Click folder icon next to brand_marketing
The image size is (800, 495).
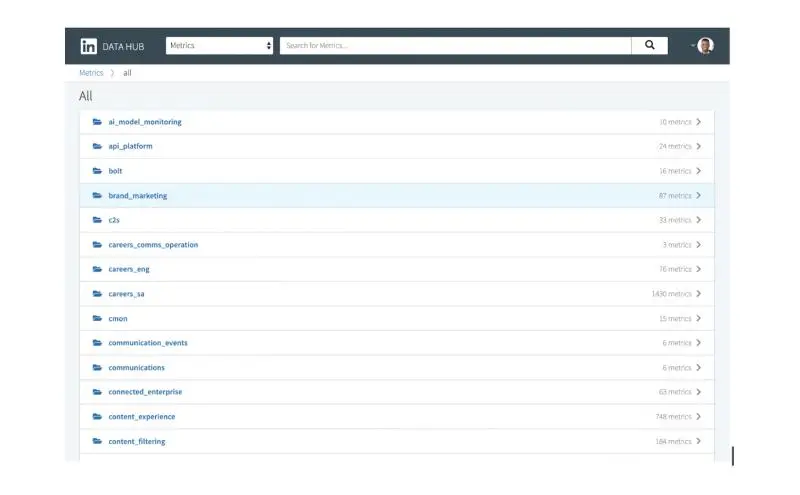click(x=97, y=195)
